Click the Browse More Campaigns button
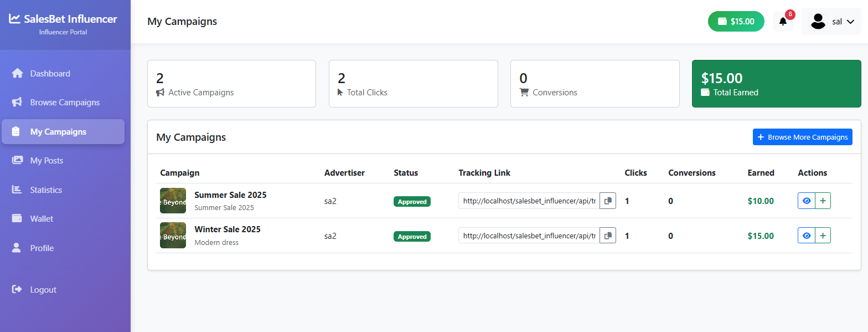 802,137
